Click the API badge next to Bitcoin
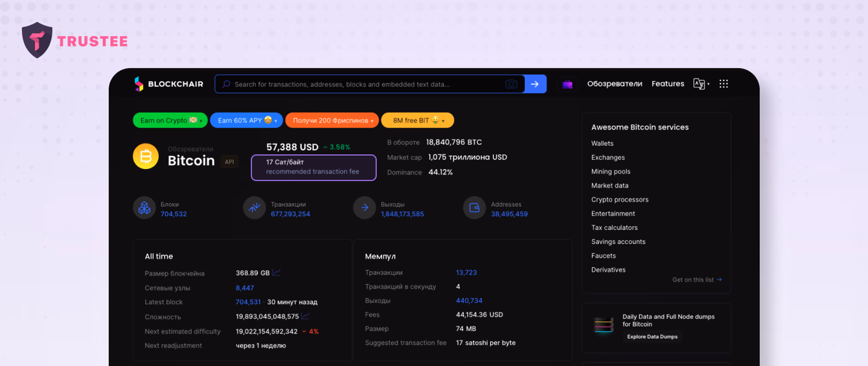 (x=229, y=162)
